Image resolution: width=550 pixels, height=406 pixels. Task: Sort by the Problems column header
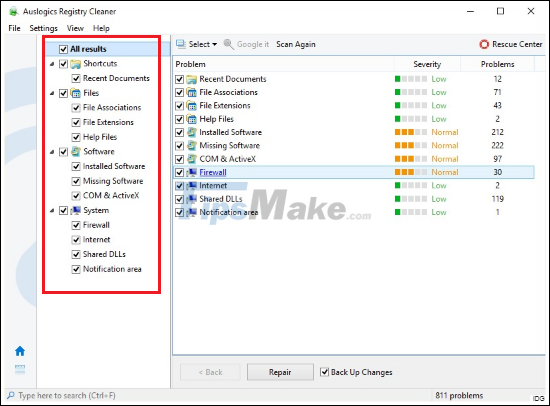click(x=497, y=64)
